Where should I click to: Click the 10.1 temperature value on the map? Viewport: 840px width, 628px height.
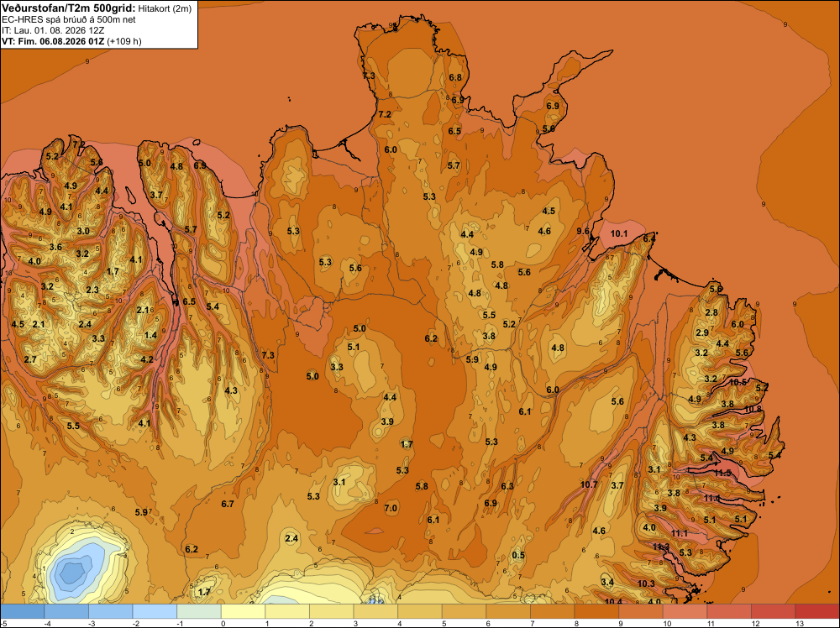(619, 233)
